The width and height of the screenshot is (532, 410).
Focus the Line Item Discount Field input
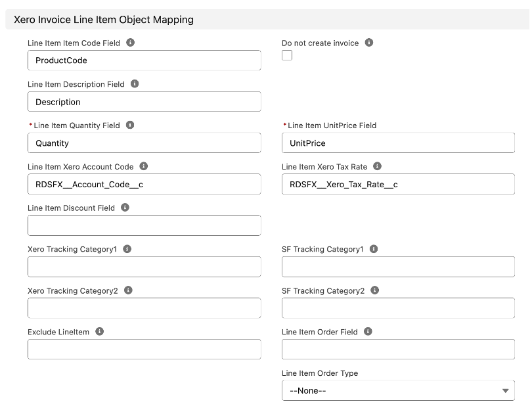tap(144, 225)
